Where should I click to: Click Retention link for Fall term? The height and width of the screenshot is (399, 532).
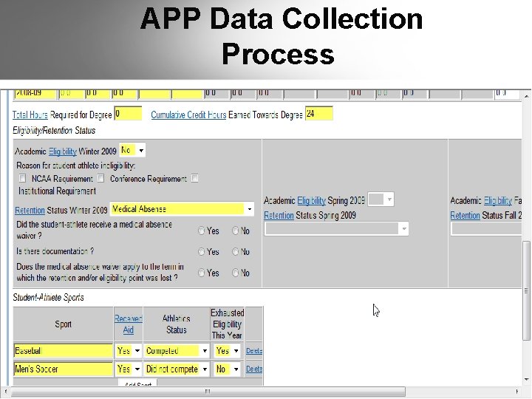click(465, 216)
